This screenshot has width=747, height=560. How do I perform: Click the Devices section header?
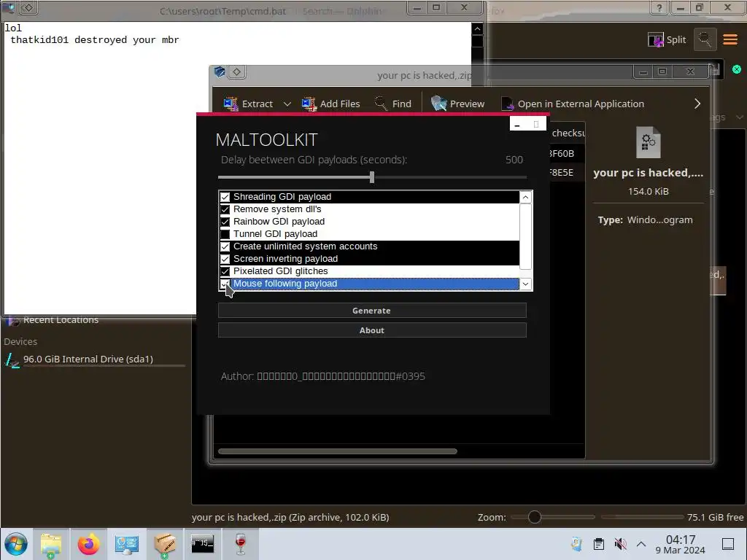[20, 341]
